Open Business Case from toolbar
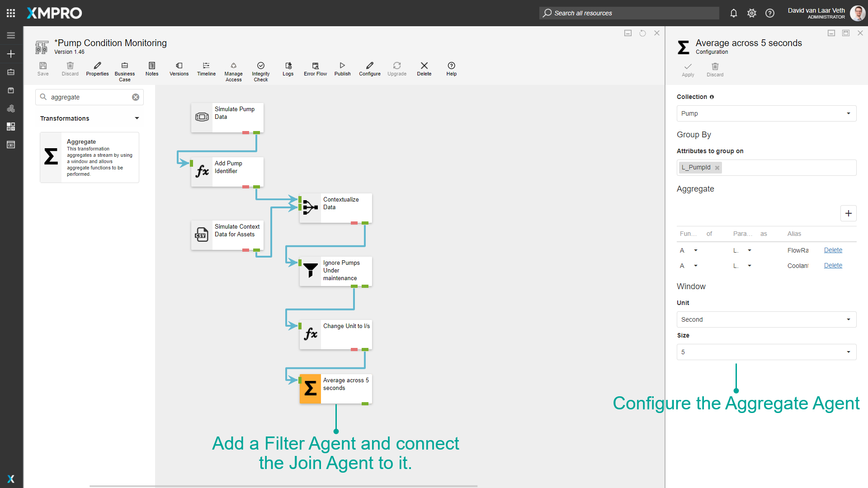The height and width of the screenshot is (488, 868). tap(125, 66)
